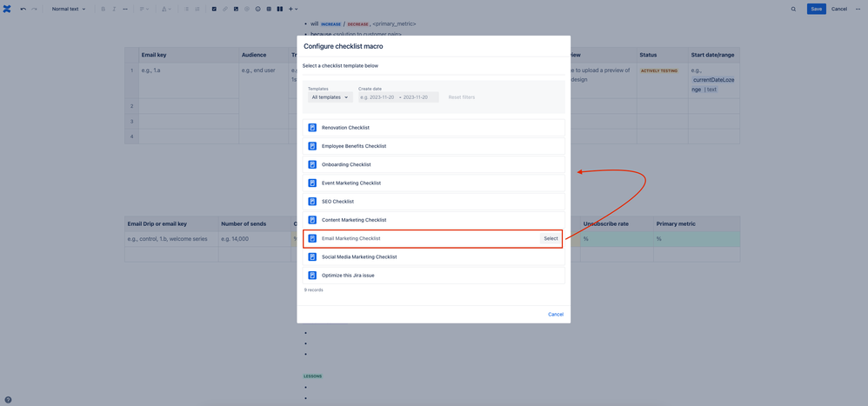This screenshot has height=406, width=868.
Task: Pick the Event Marketing Checklist template
Action: pyautogui.click(x=433, y=183)
